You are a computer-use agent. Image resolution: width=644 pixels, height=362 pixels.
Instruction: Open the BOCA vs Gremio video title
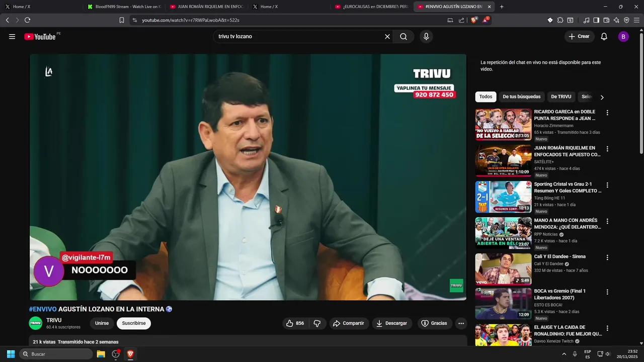click(x=560, y=294)
